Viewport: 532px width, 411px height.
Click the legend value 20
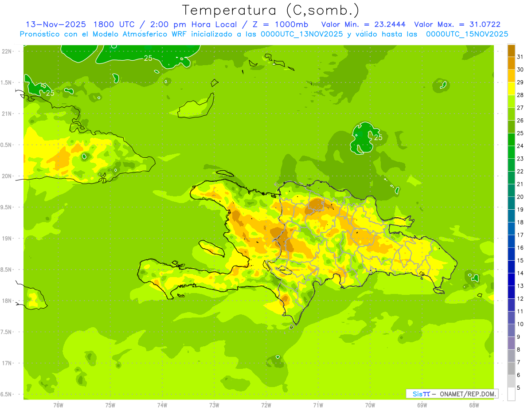pyautogui.click(x=520, y=197)
